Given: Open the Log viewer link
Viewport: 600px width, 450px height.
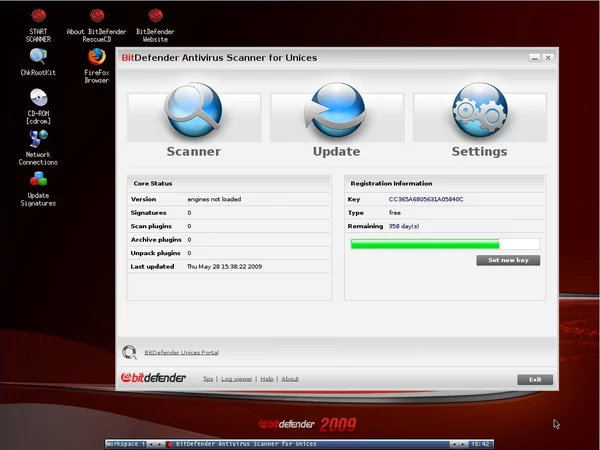Looking at the screenshot, I should coord(236,379).
